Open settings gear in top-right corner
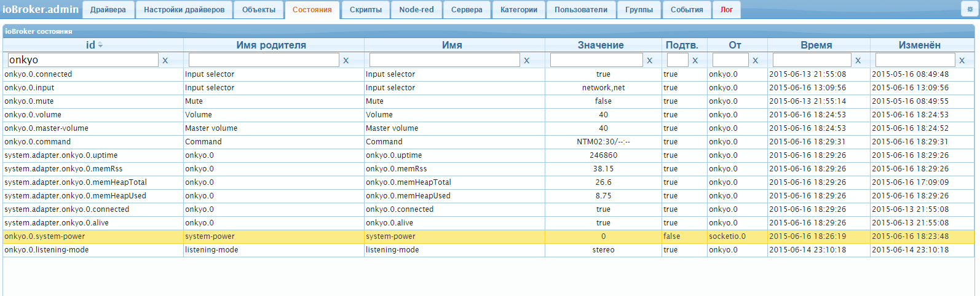 coord(970,9)
